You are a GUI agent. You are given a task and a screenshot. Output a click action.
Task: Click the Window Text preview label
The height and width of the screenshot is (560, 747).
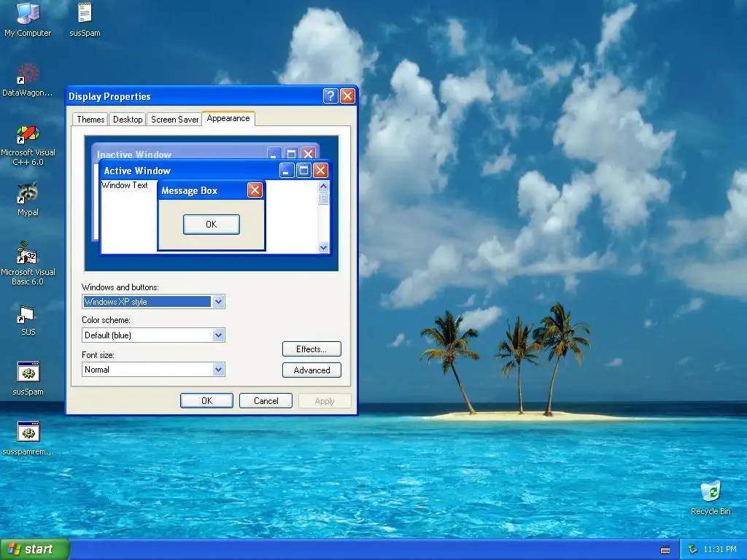pyautogui.click(x=125, y=185)
